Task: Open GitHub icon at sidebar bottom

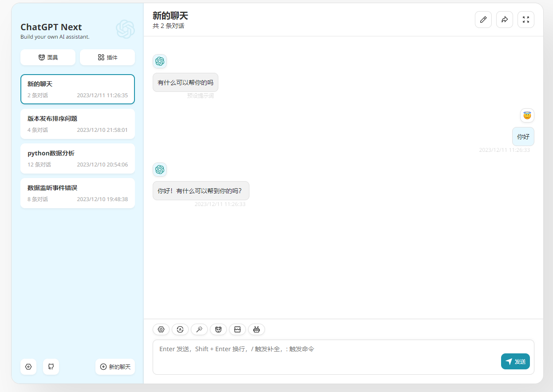Action: pos(51,367)
